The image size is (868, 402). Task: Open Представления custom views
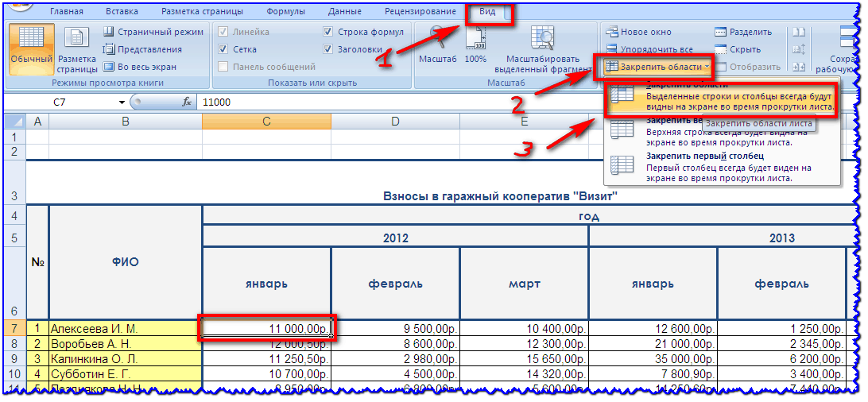pos(110,49)
